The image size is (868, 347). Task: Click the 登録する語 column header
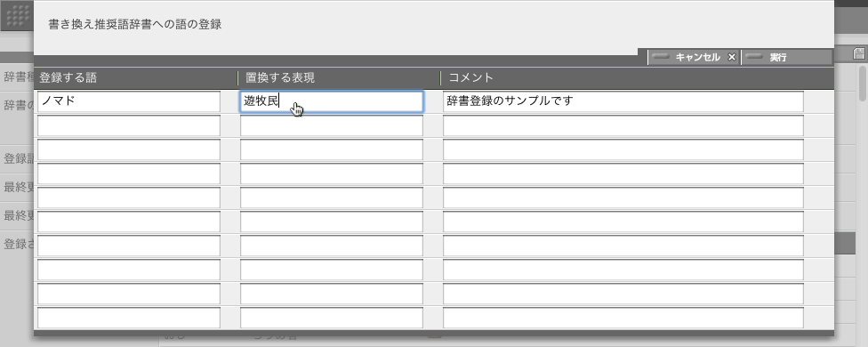click(x=68, y=78)
